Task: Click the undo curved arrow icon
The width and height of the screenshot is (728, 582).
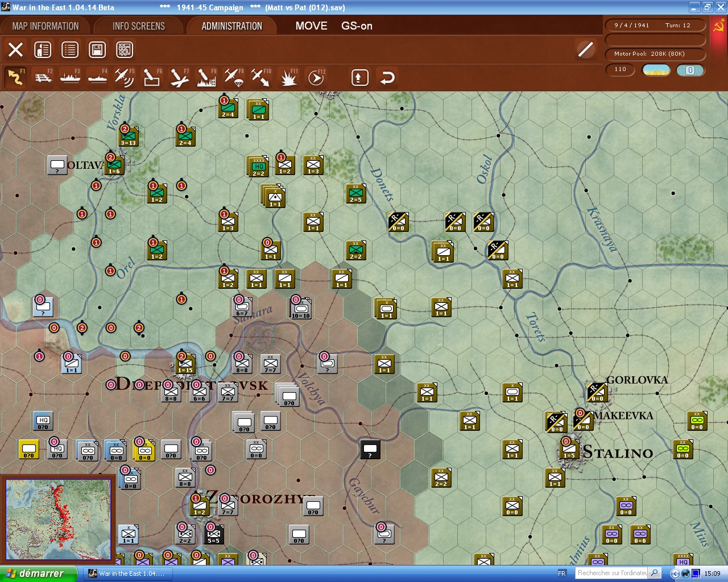Action: click(387, 77)
